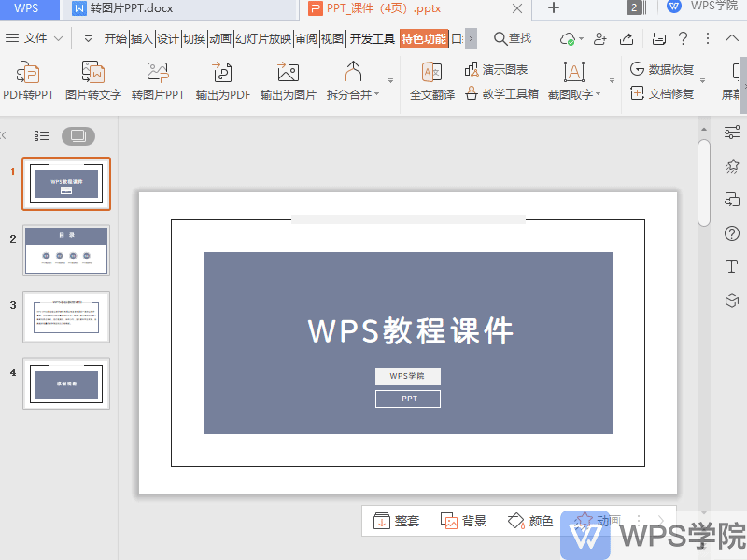
Task: Close the PPT_课件 (4页).pptx tab
Action: click(x=517, y=8)
